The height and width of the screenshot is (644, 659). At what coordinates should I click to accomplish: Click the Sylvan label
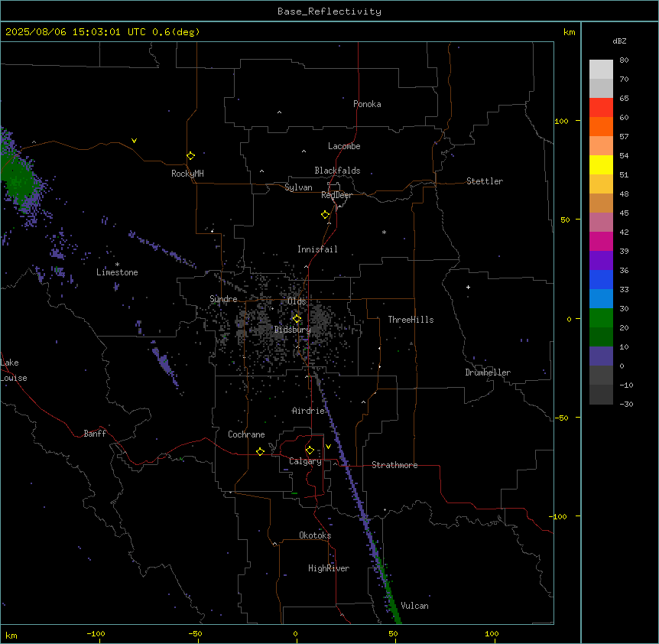(298, 187)
